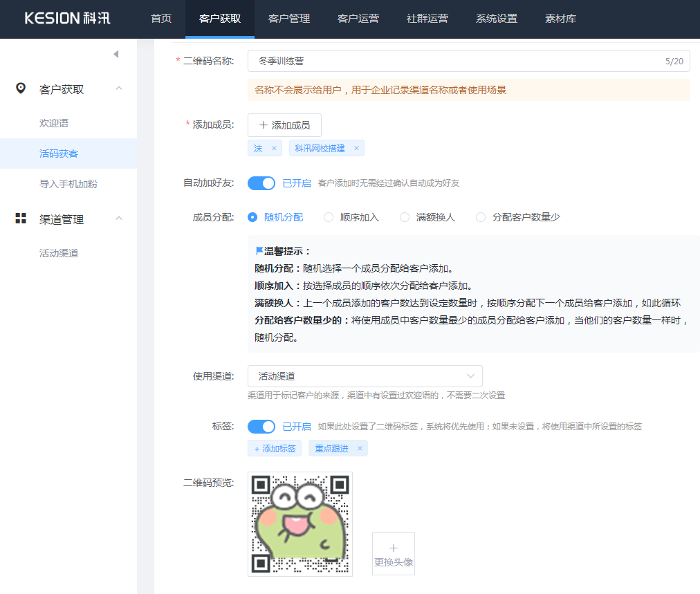This screenshot has height=594, width=700.
Task: Click the 已开启 text beside 自动加好友
Action: pos(297,183)
